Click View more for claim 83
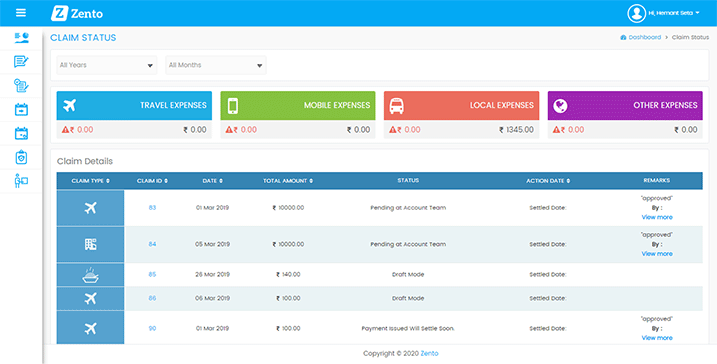This screenshot has width=717, height=364. 657,217
